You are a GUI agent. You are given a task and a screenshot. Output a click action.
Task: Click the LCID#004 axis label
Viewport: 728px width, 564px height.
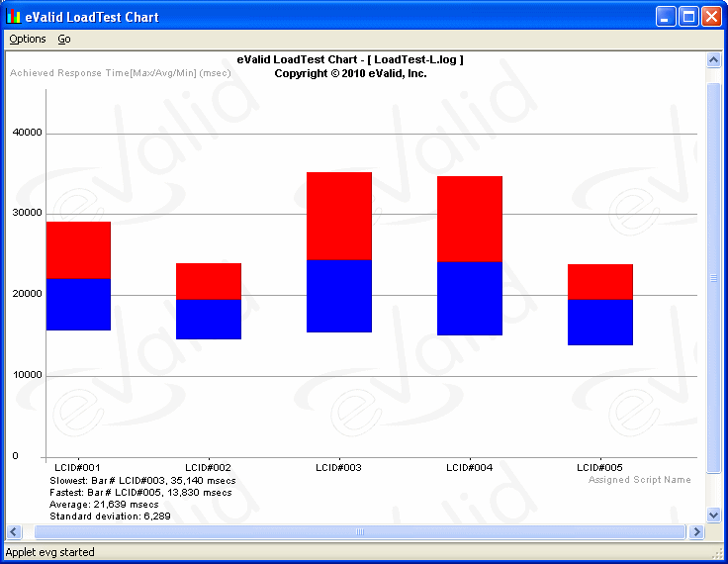470,467
